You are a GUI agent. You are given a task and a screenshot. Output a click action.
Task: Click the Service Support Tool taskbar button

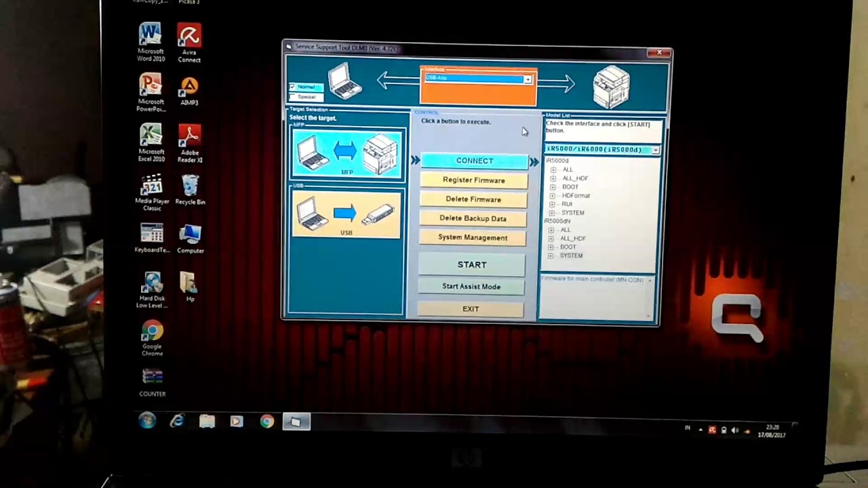click(296, 422)
